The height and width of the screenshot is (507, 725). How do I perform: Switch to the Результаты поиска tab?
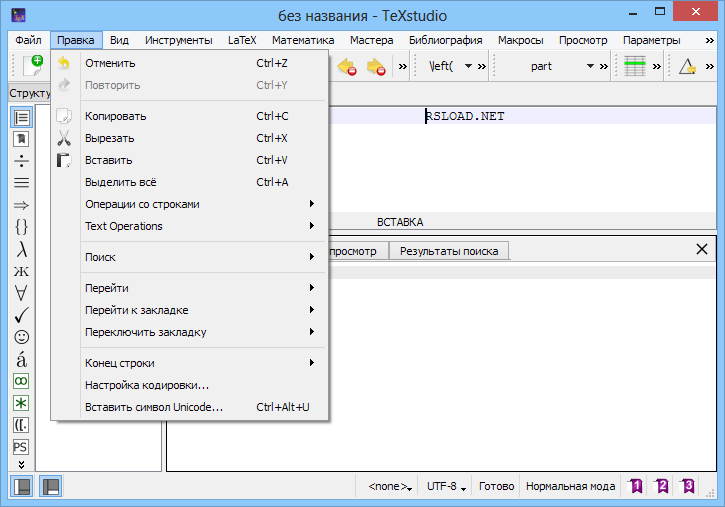click(449, 251)
